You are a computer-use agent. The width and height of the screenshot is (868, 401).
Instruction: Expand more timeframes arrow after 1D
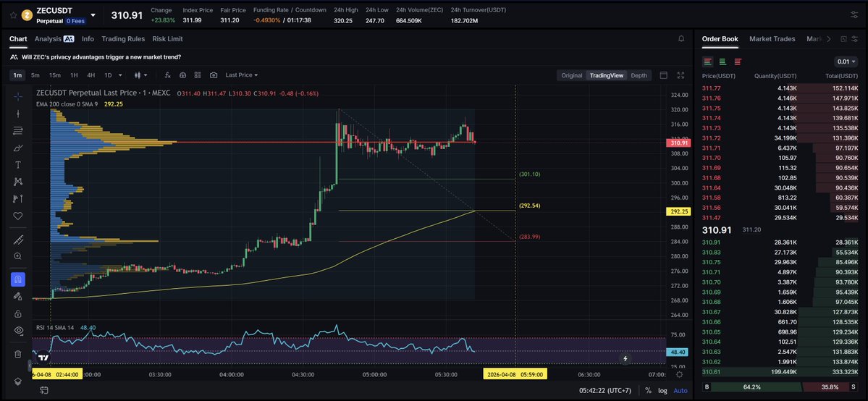pos(121,75)
